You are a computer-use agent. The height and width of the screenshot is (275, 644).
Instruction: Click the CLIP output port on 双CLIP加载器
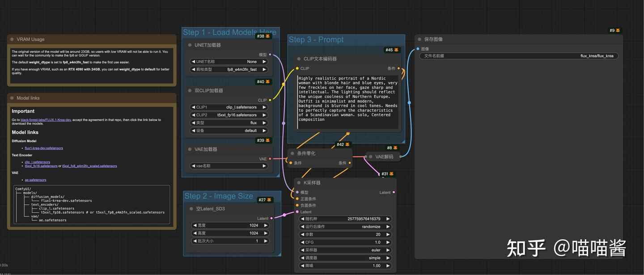pos(270,100)
